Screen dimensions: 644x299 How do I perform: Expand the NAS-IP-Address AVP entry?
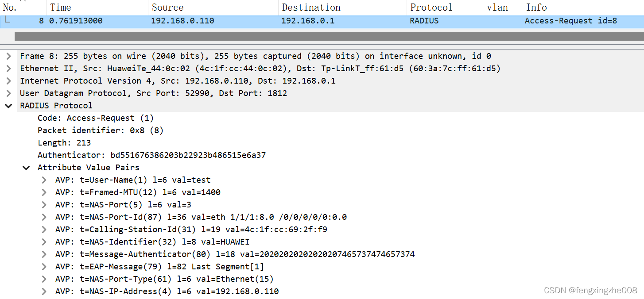[43, 291]
